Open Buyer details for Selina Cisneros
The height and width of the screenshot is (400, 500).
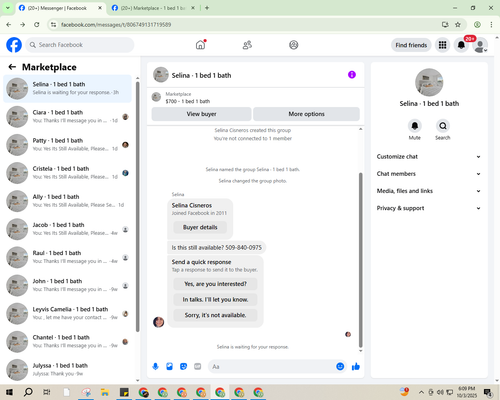click(200, 227)
